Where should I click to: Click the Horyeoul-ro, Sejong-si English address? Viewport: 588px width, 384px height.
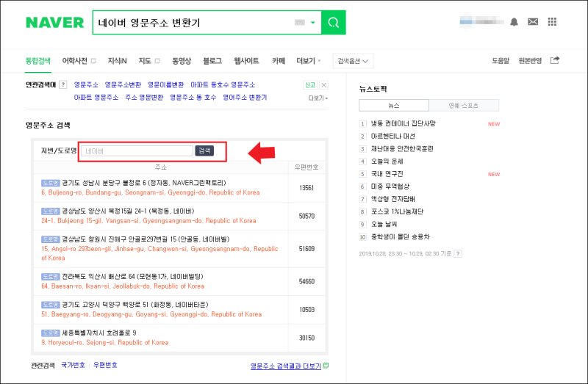click(104, 342)
